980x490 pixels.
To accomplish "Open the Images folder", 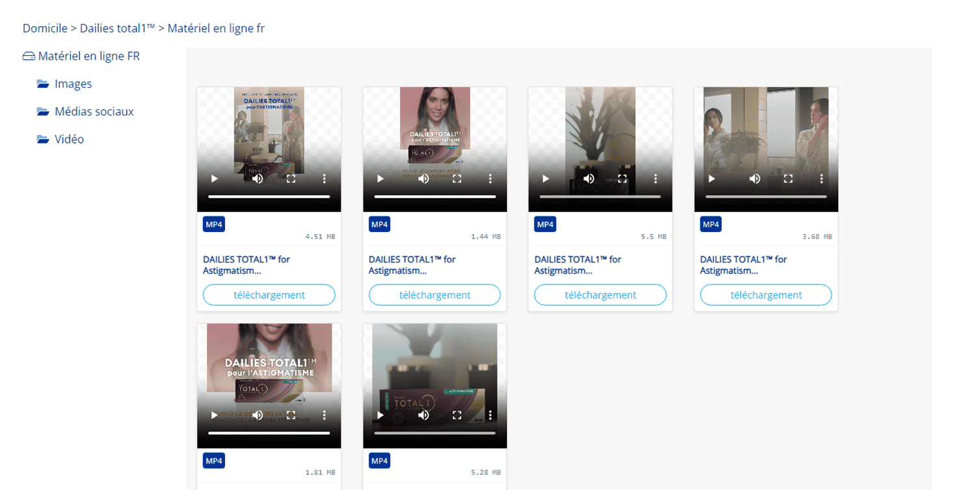I will pyautogui.click(x=73, y=84).
